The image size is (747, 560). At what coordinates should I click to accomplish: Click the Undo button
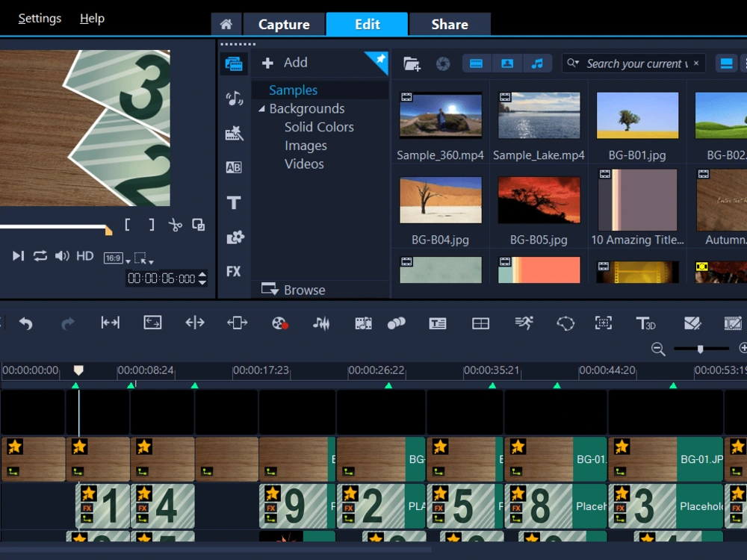pos(25,323)
